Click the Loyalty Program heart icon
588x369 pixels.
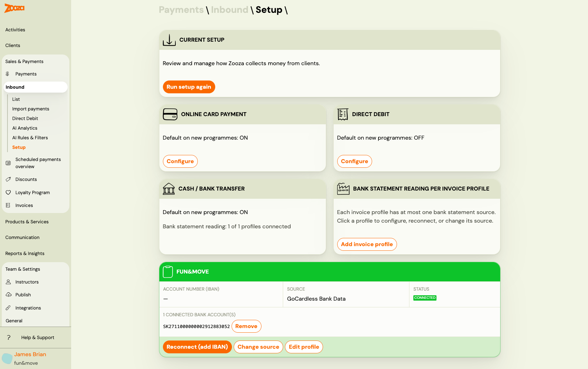pyautogui.click(x=9, y=192)
